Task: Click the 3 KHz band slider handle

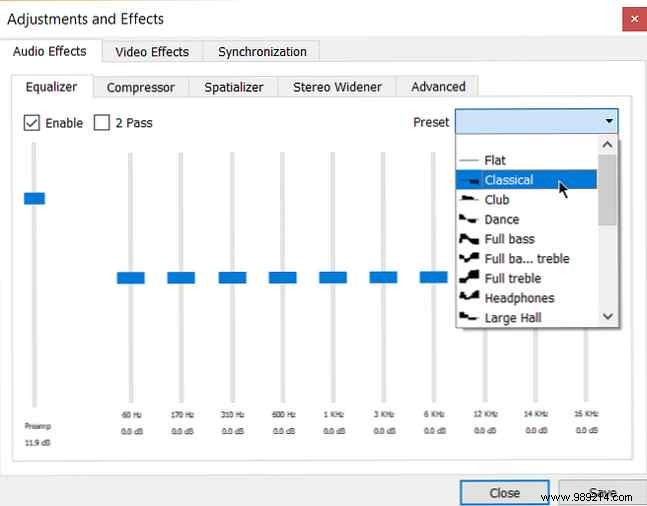Action: click(x=383, y=277)
